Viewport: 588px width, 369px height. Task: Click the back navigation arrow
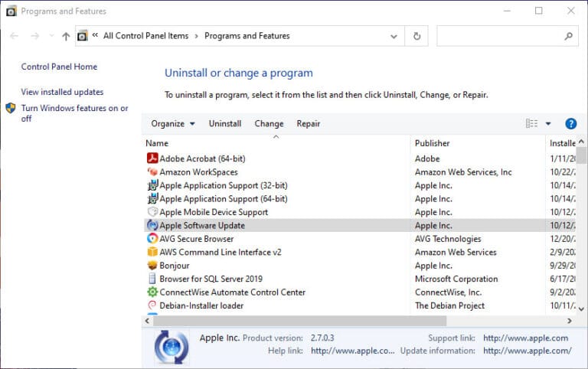tap(15, 36)
